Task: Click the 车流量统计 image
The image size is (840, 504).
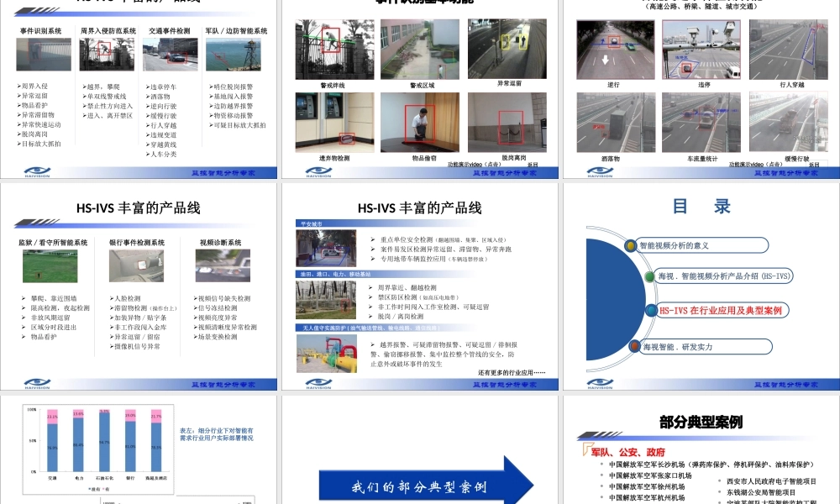Action: point(701,122)
